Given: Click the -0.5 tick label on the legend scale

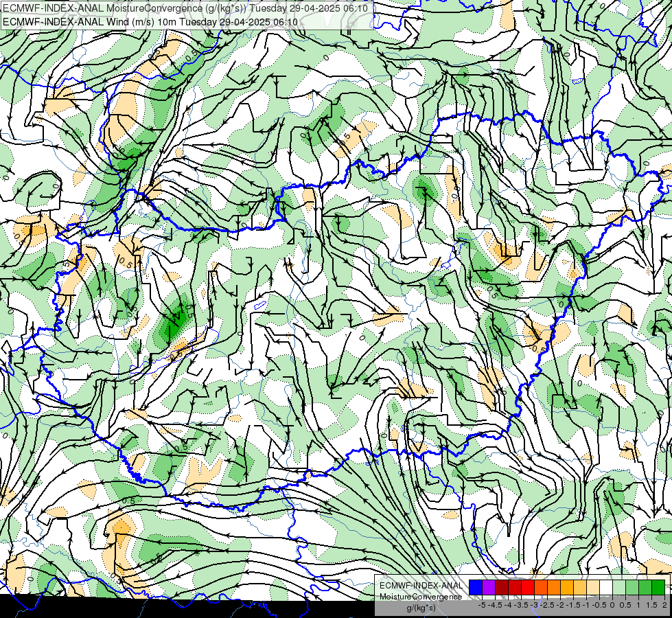Looking at the screenshot, I should pos(599,605).
